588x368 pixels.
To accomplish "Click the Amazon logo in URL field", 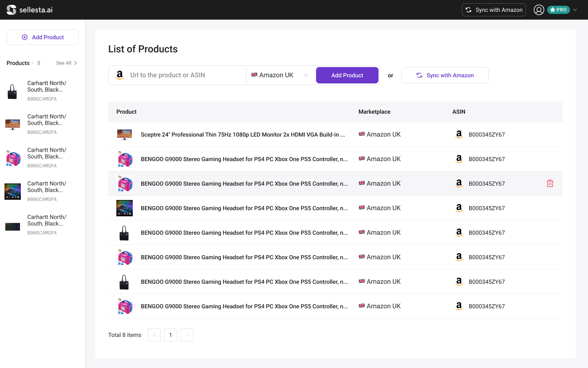I will (120, 75).
